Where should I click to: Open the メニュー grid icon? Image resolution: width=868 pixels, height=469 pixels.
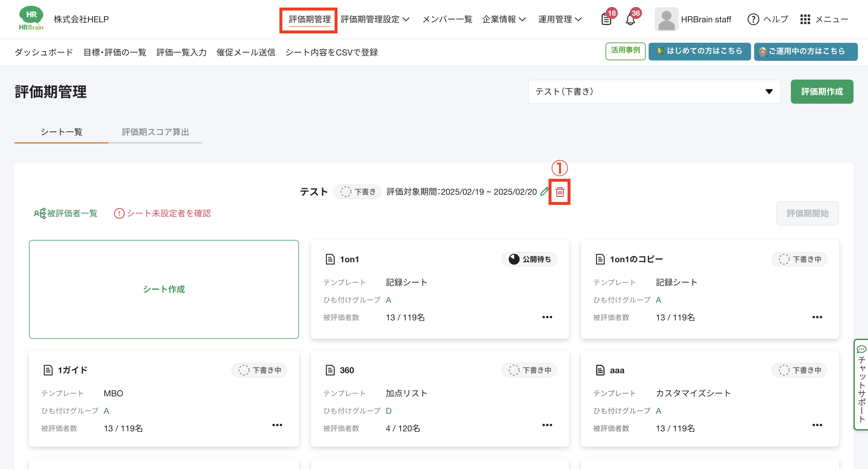(x=805, y=19)
